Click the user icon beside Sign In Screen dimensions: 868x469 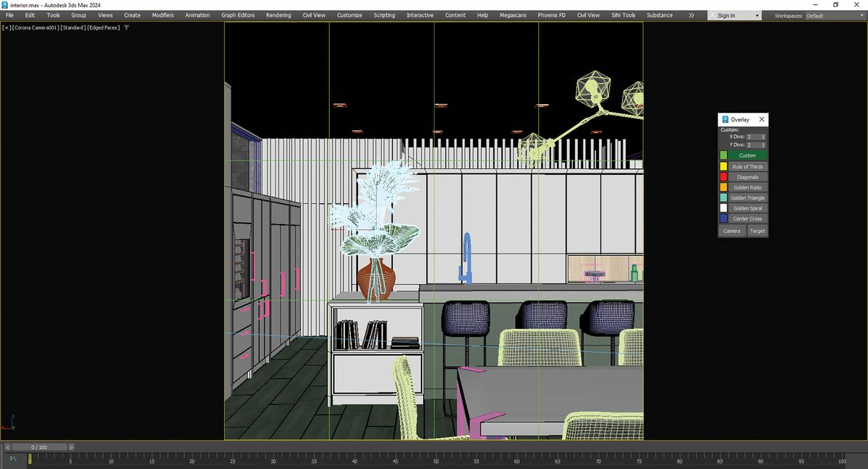click(x=712, y=15)
